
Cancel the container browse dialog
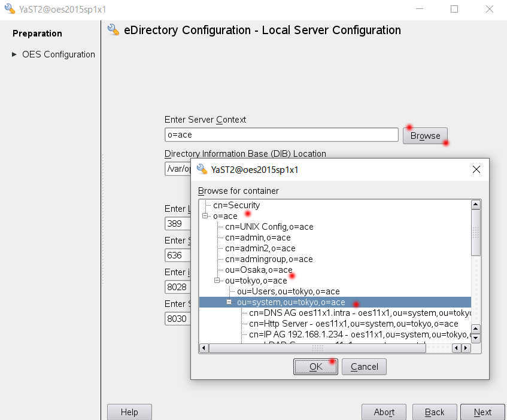point(364,367)
